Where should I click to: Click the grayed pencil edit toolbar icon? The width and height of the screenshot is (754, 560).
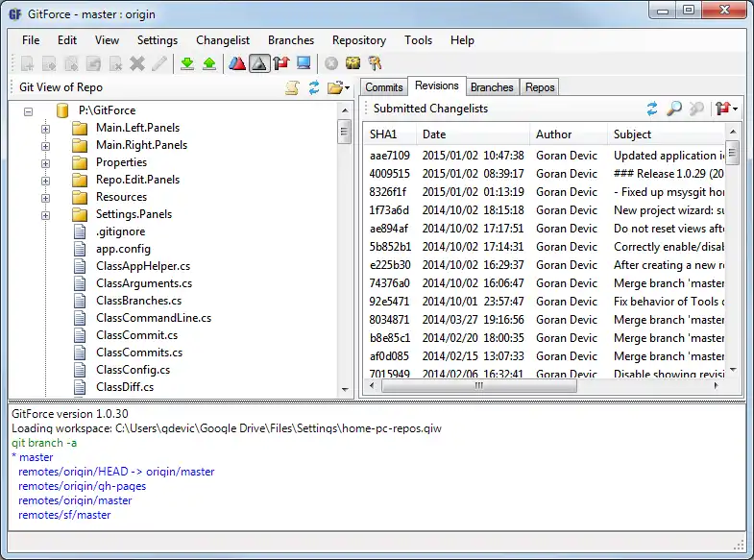pyautogui.click(x=159, y=63)
